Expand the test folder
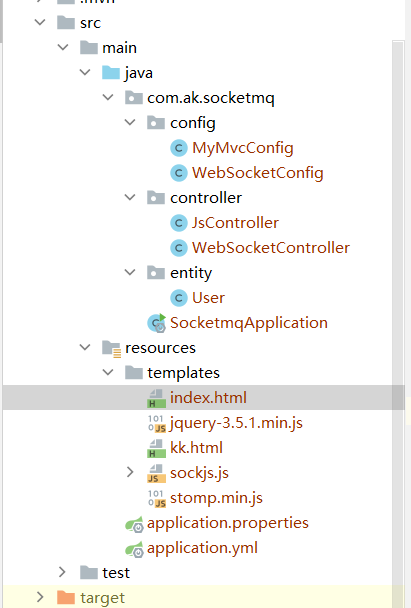The width and height of the screenshot is (411, 608). click(x=62, y=572)
